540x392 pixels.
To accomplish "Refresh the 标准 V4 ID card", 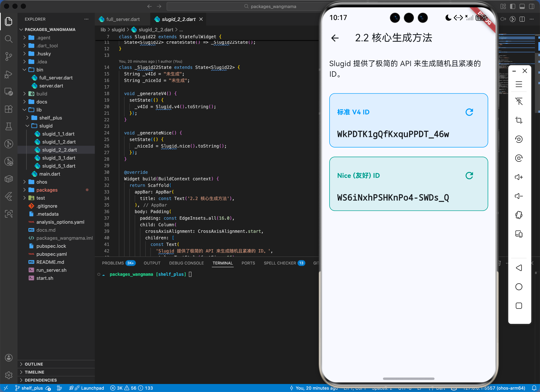I will 469,112.
